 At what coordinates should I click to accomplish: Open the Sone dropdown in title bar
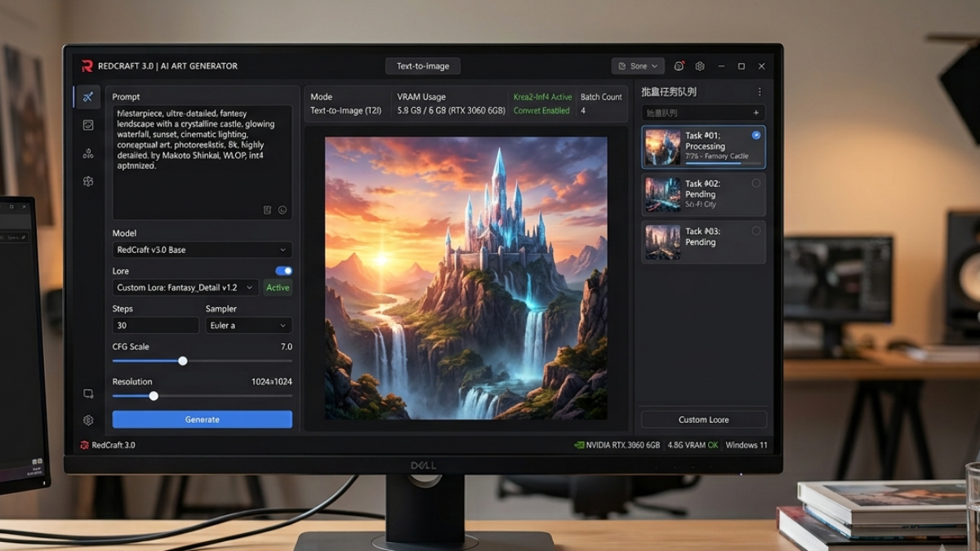(x=638, y=66)
